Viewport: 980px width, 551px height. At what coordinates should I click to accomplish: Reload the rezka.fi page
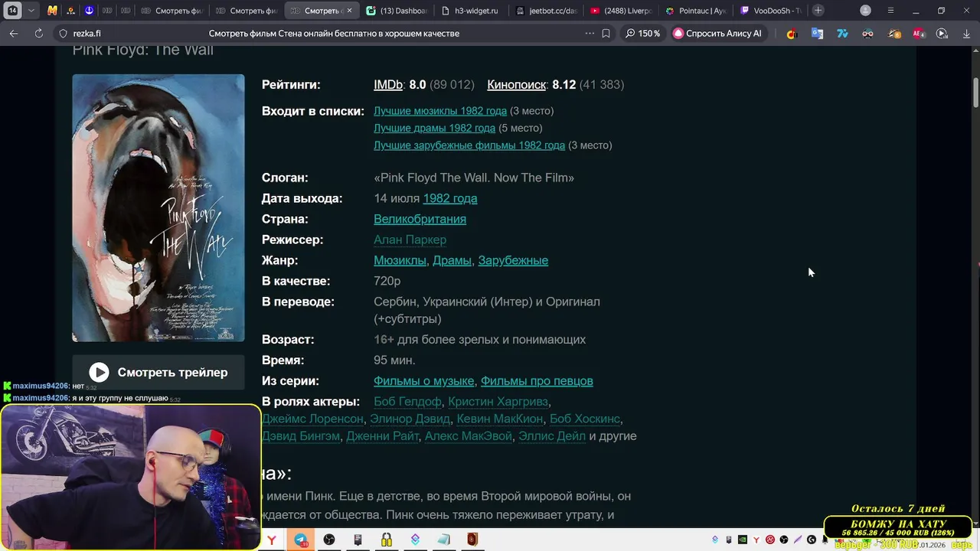coord(38,34)
